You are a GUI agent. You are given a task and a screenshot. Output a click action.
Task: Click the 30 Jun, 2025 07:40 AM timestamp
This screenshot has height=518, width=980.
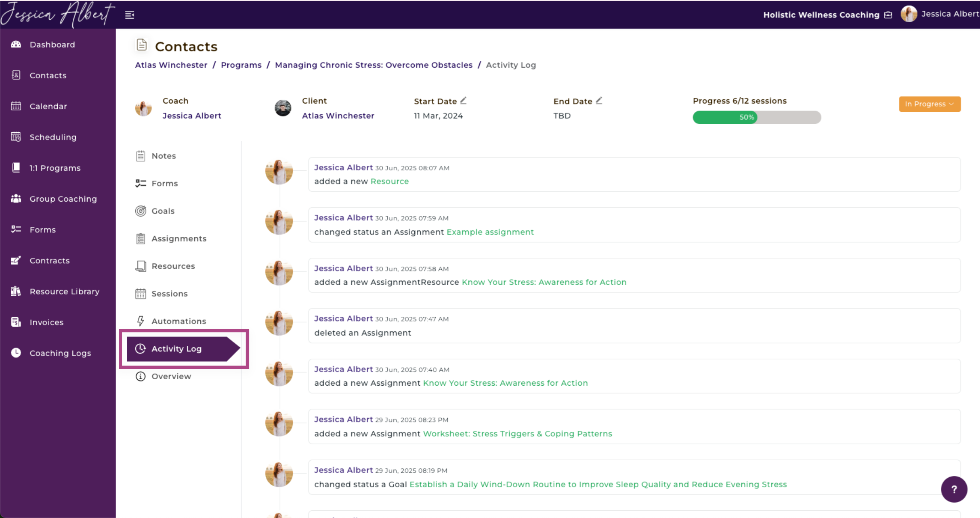[412, 370]
